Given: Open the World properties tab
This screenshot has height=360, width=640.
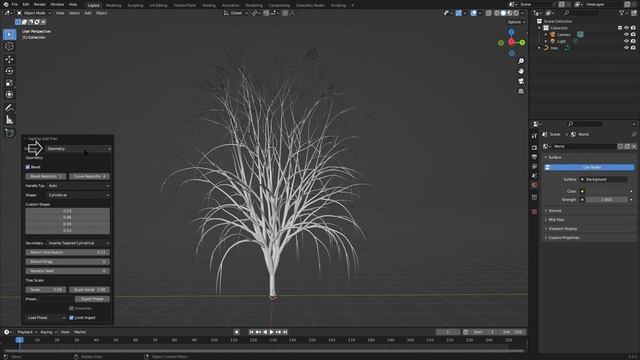Looking at the screenshot, I should pos(534,185).
